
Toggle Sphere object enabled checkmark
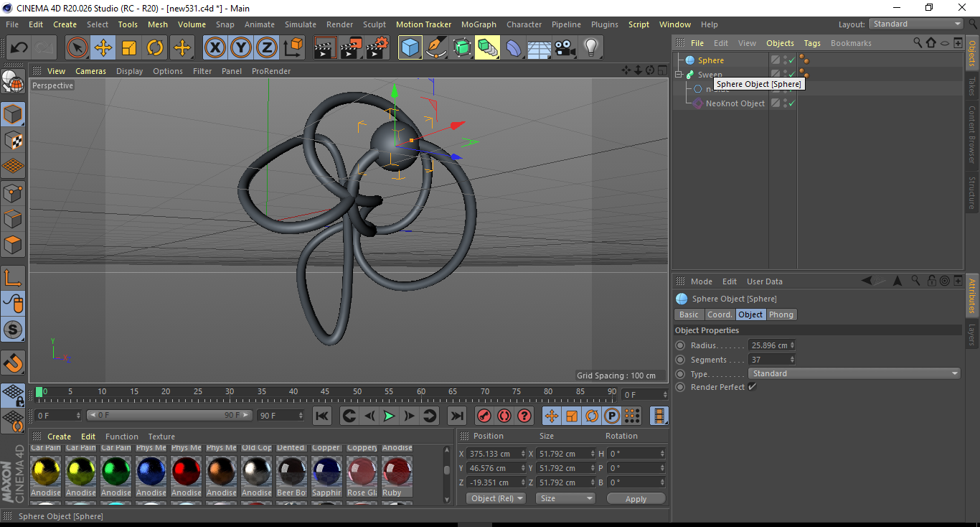(792, 60)
